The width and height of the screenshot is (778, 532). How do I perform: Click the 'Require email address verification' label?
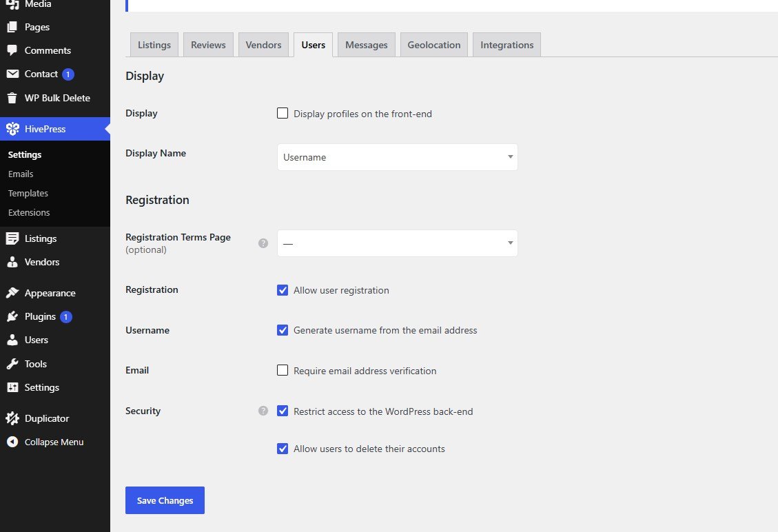tap(365, 371)
